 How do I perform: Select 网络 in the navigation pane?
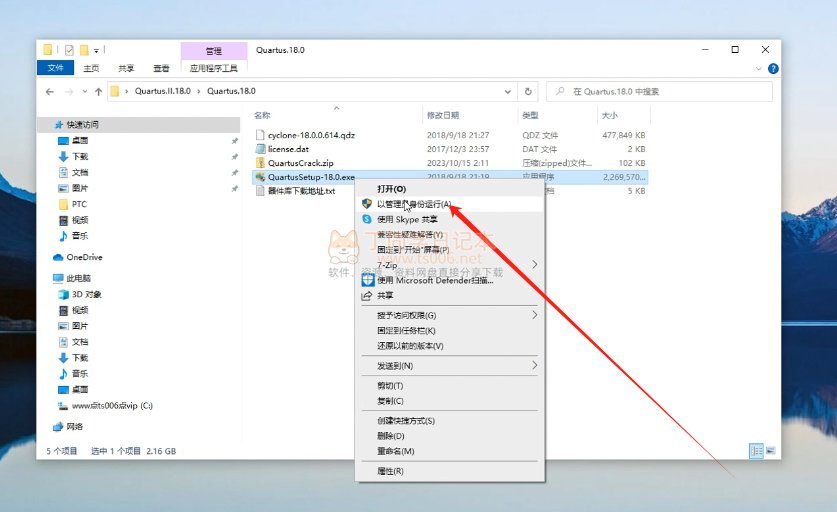tap(74, 427)
